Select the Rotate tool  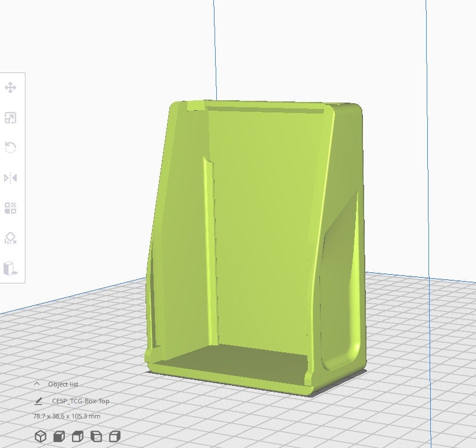tap(10, 148)
